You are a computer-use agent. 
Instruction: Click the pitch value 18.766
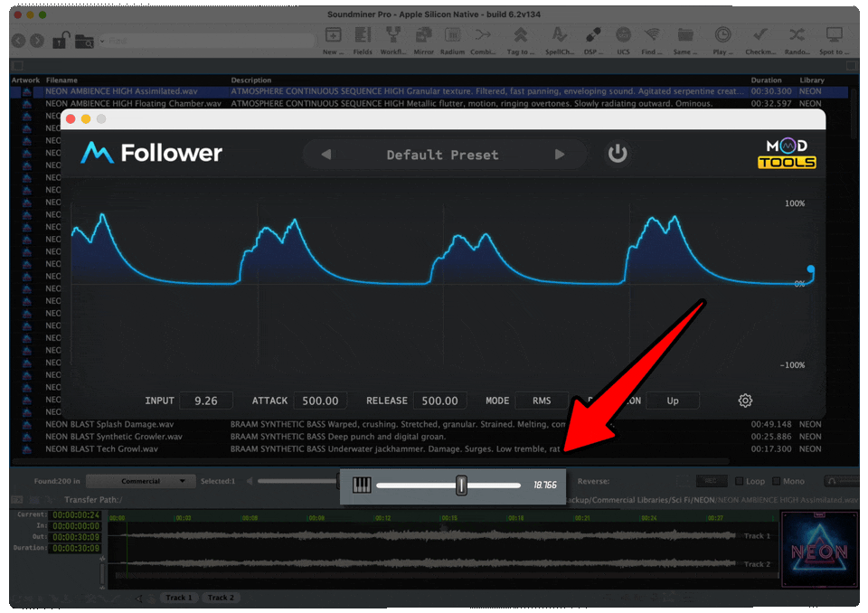(x=544, y=486)
